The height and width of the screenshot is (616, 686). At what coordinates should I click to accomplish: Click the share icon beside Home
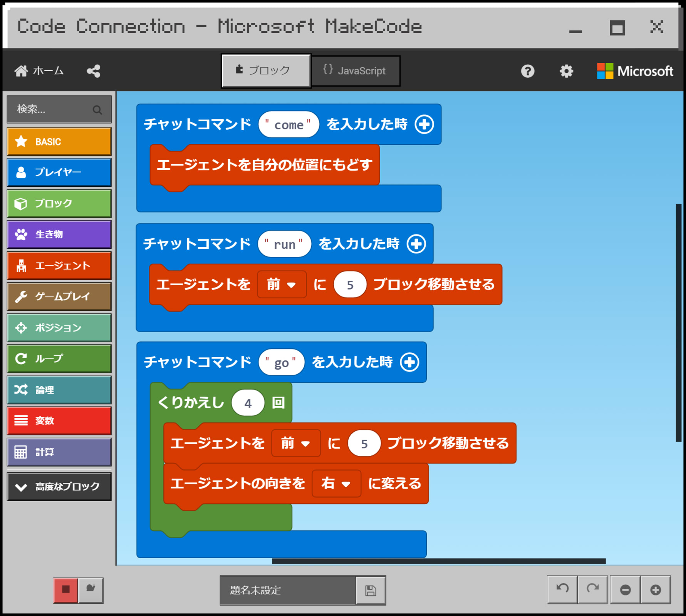[94, 71]
